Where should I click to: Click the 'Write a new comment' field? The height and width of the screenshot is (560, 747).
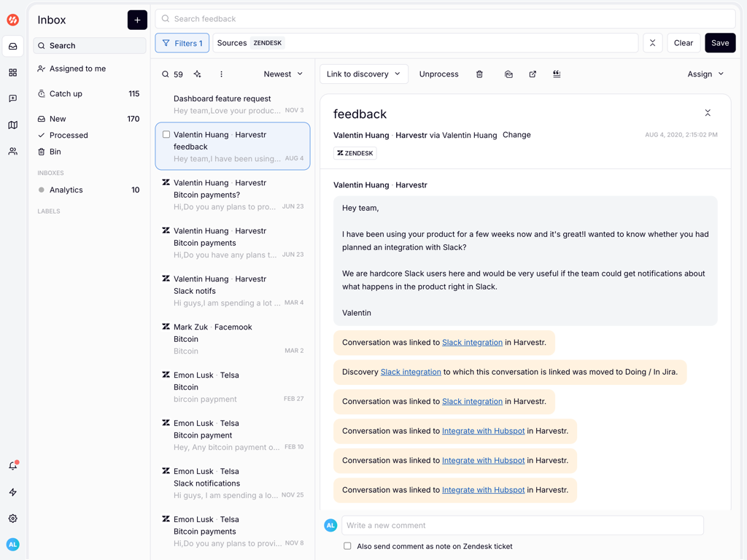[x=522, y=525]
